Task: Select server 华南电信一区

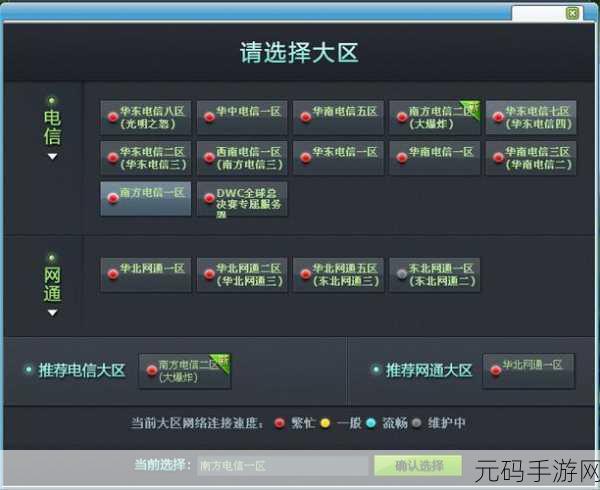Action: click(435, 158)
